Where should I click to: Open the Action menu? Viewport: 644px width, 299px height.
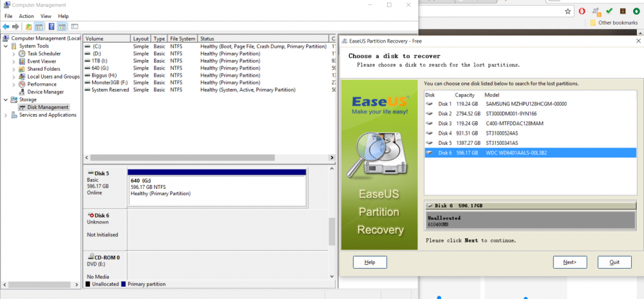26,16
